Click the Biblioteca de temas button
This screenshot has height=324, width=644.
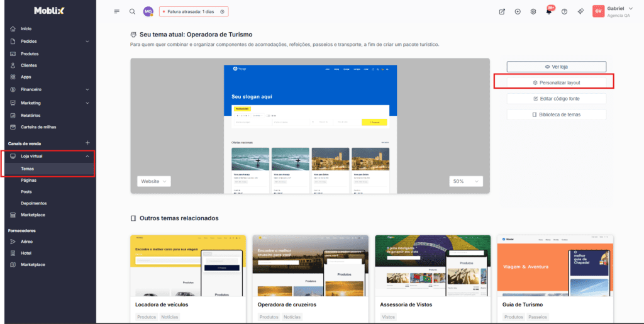click(x=556, y=115)
